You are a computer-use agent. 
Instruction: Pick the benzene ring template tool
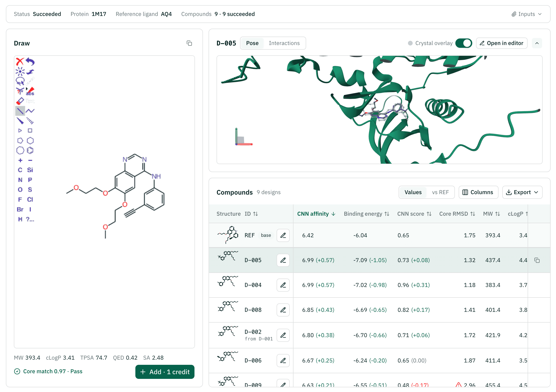[30, 151]
